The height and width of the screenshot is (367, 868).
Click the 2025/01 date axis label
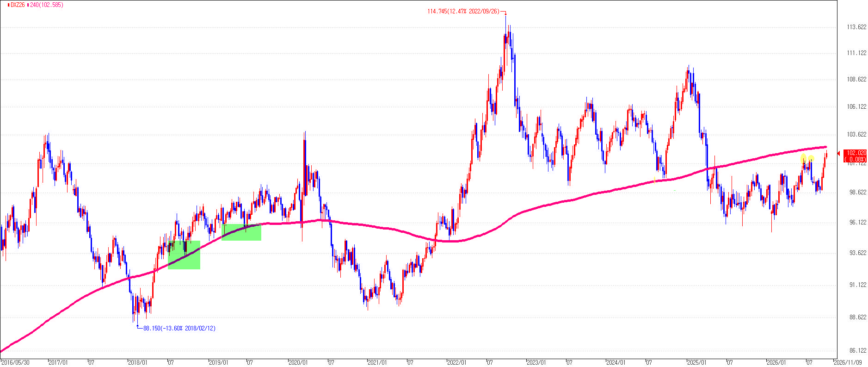[x=696, y=362]
